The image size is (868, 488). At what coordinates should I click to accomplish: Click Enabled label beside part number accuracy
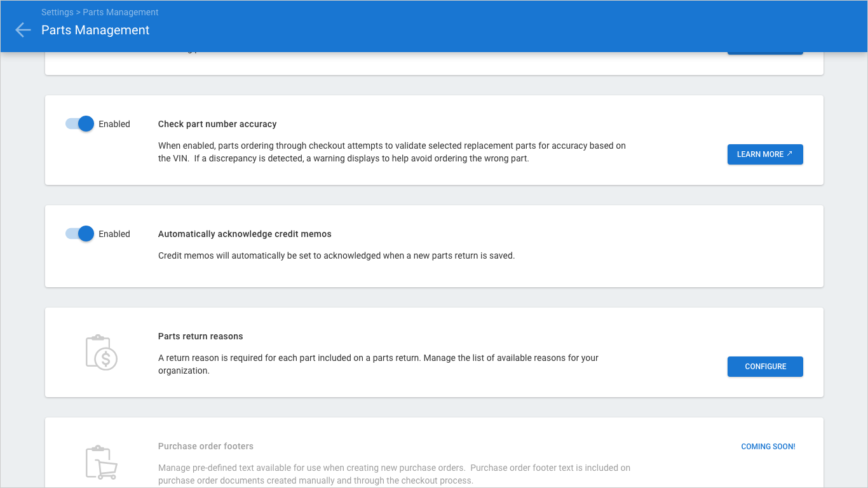tap(114, 124)
